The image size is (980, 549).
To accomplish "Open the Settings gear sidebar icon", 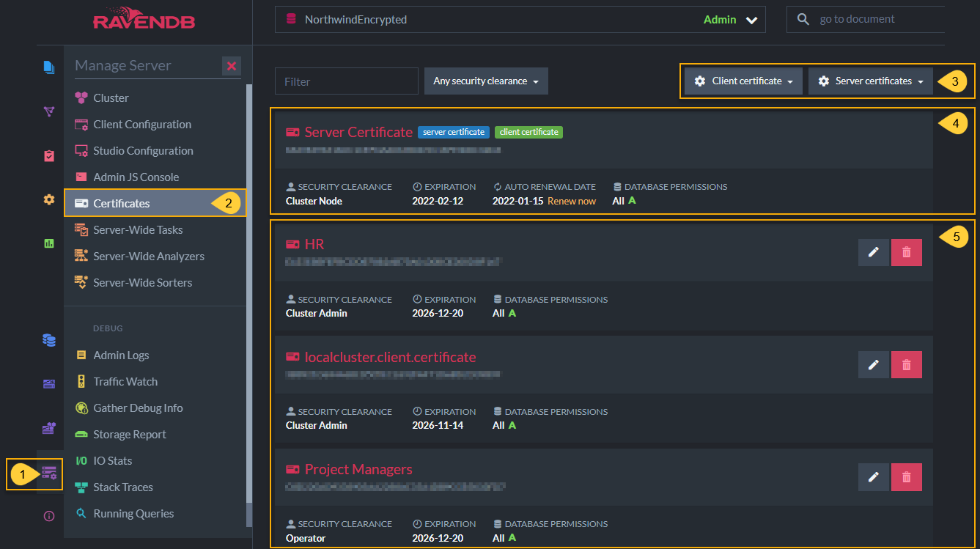I will (x=49, y=199).
